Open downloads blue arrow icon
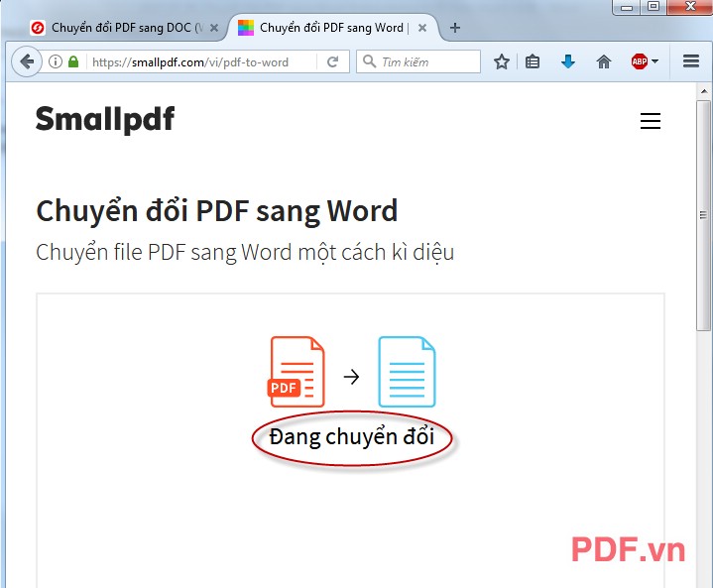713x588 pixels. tap(568, 61)
